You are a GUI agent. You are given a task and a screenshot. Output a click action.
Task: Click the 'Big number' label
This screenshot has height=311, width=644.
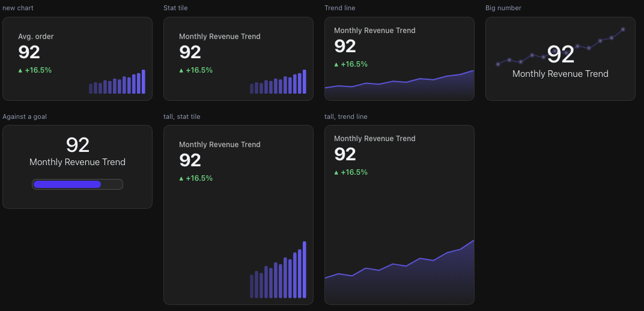(503, 8)
